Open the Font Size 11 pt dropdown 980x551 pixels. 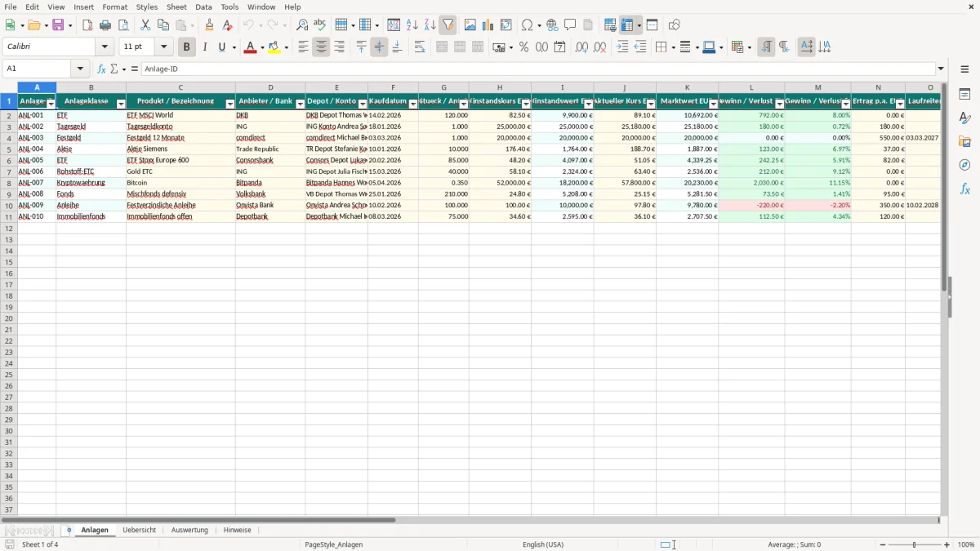point(163,47)
